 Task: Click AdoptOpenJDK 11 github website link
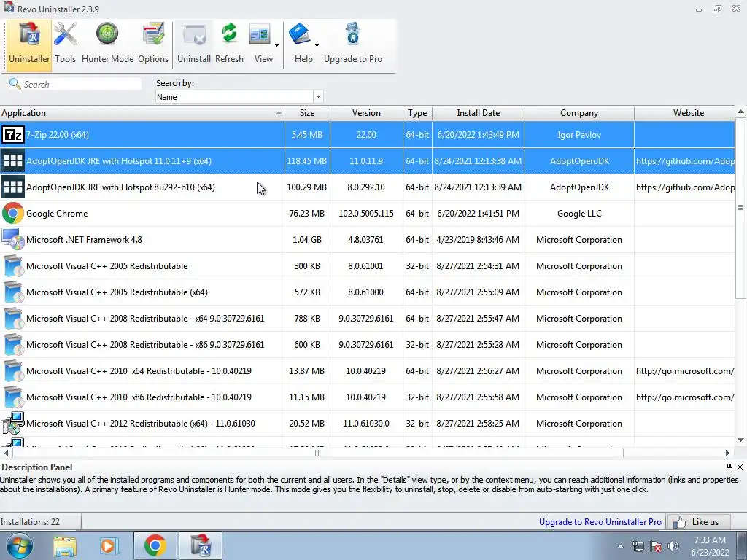[x=685, y=161]
